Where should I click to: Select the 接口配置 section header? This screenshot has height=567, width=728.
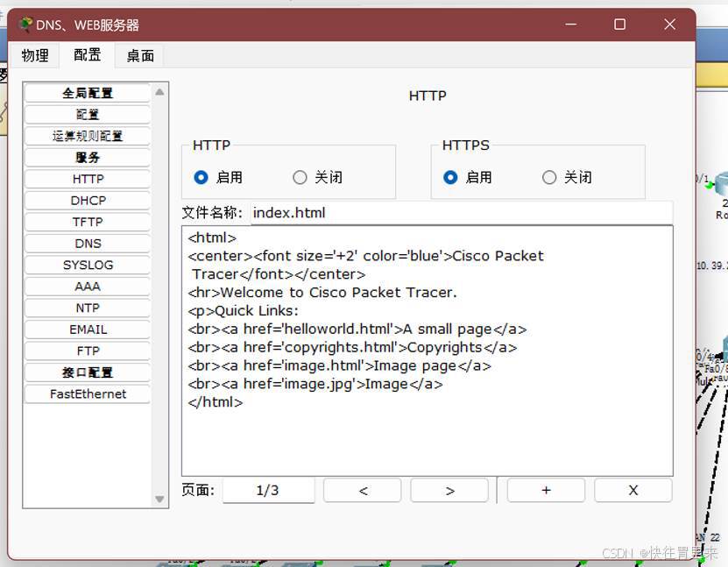pyautogui.click(x=88, y=372)
